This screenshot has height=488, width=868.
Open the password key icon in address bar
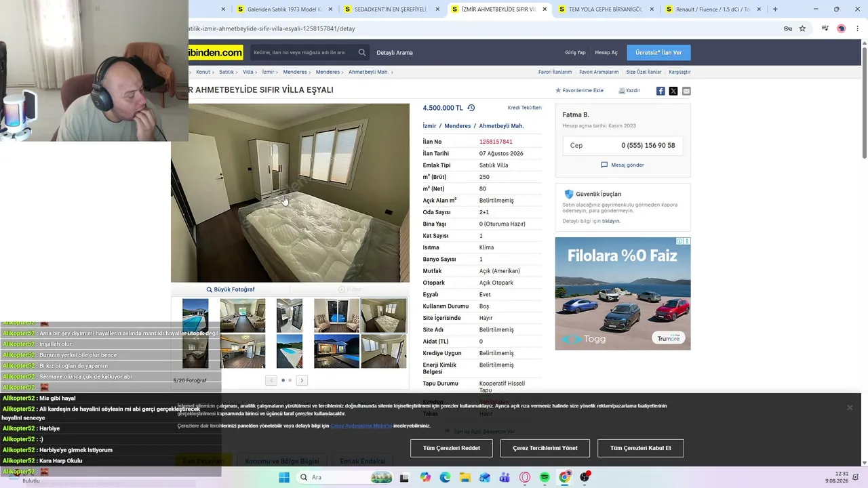tap(787, 28)
